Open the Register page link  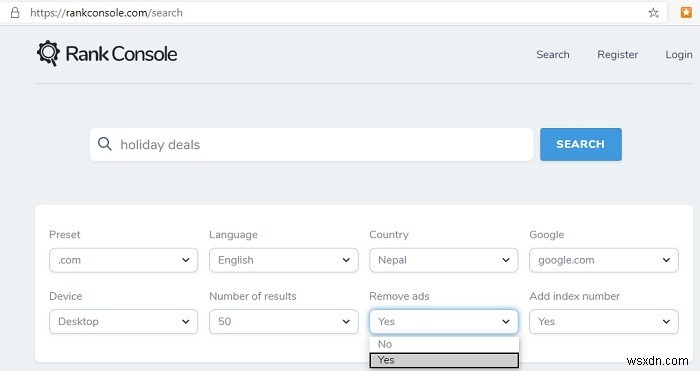point(617,54)
